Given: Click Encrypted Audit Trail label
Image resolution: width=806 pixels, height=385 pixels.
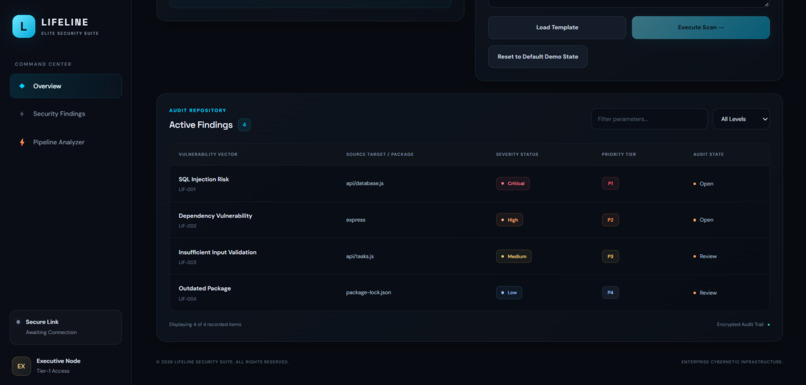Looking at the screenshot, I should point(740,324).
